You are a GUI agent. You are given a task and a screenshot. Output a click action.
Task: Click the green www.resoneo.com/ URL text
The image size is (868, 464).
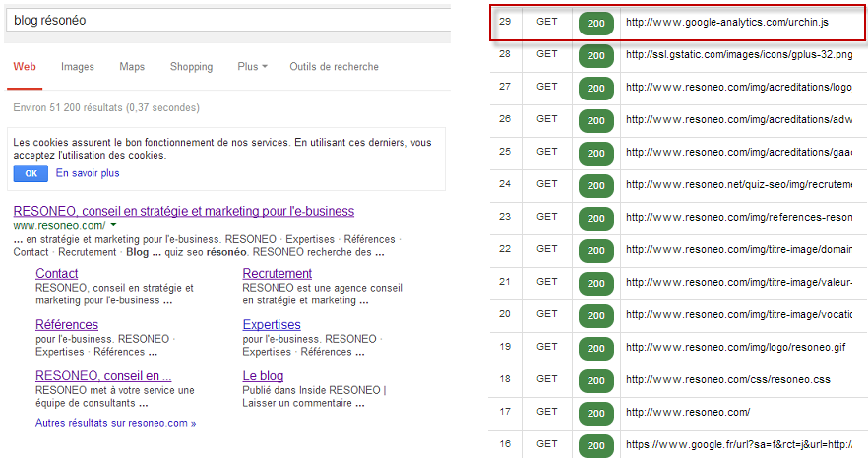click(59, 225)
